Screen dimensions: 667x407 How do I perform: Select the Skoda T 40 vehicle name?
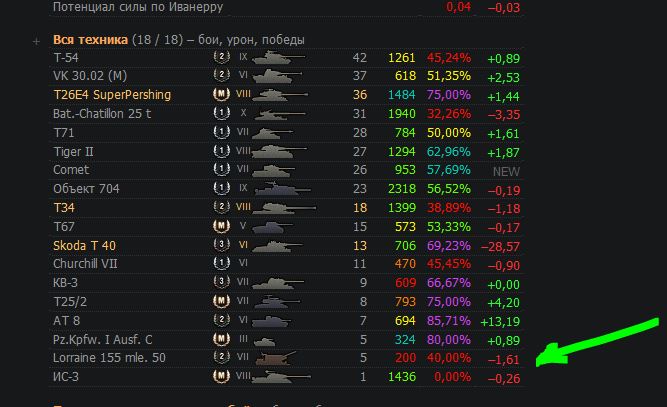click(x=84, y=245)
